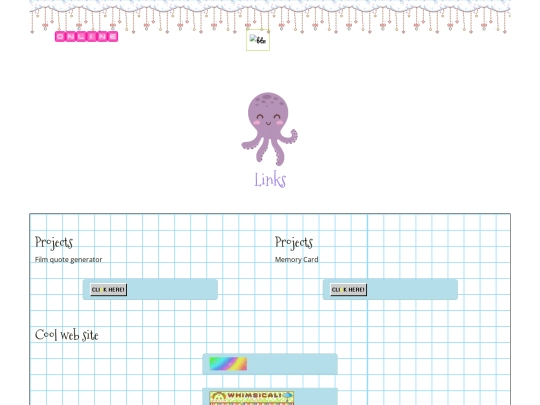Open the rainbow banner button
The width and height of the screenshot is (540, 405).
pos(228,364)
